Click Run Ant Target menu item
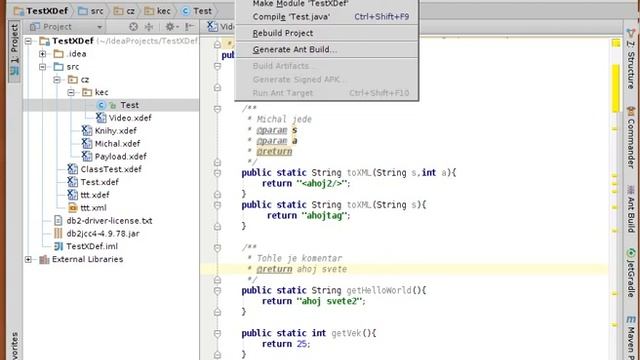Screen dimensions: 640x360 pyautogui.click(x=327, y=93)
